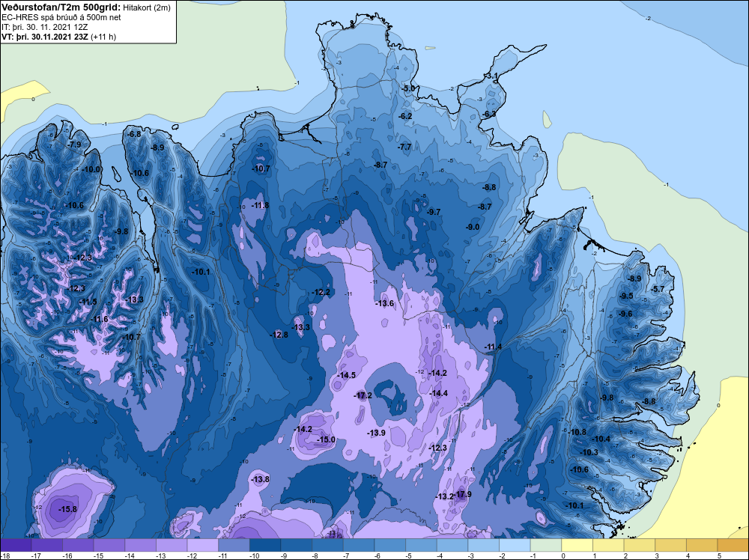Click the -10.0 temperature reading

pos(91,169)
